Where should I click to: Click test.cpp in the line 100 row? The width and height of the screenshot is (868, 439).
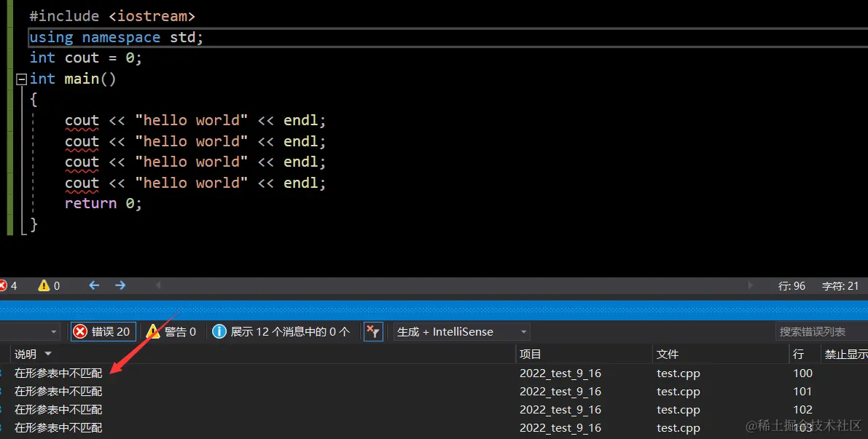pos(679,373)
